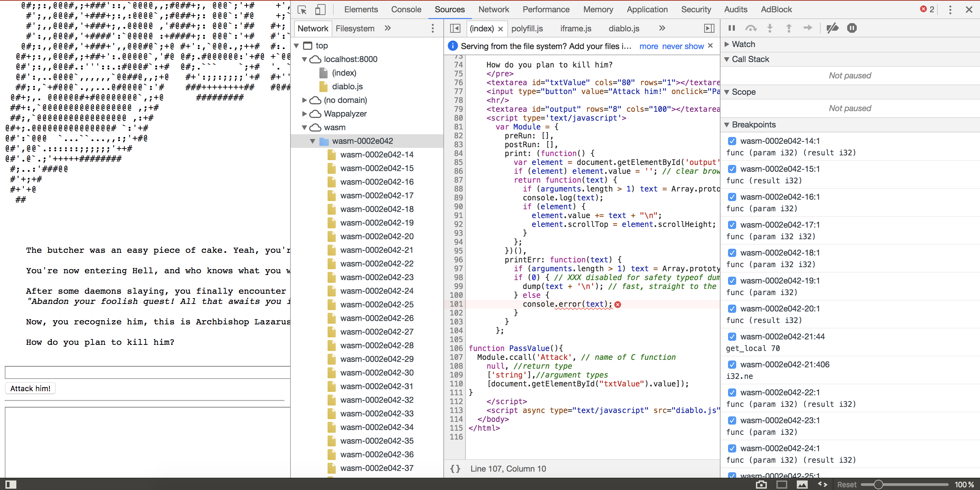Open the Performance panel tab

(546, 10)
